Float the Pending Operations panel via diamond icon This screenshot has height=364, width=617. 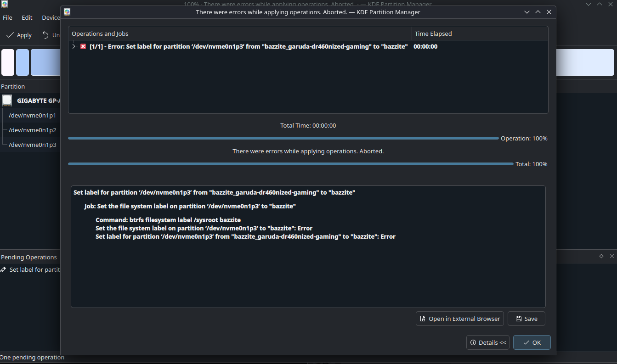[x=601, y=256]
